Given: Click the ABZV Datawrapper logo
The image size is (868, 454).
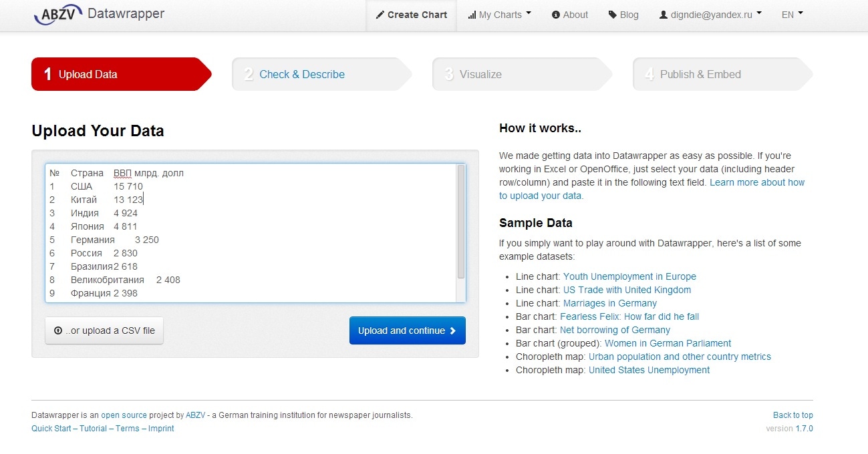Looking at the screenshot, I should coord(99,14).
